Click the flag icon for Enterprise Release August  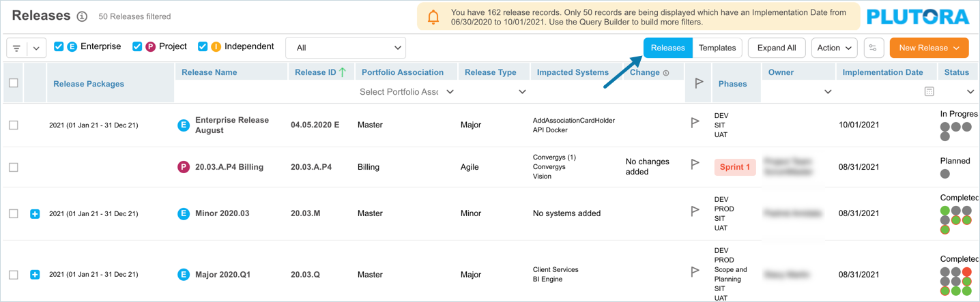(x=695, y=123)
